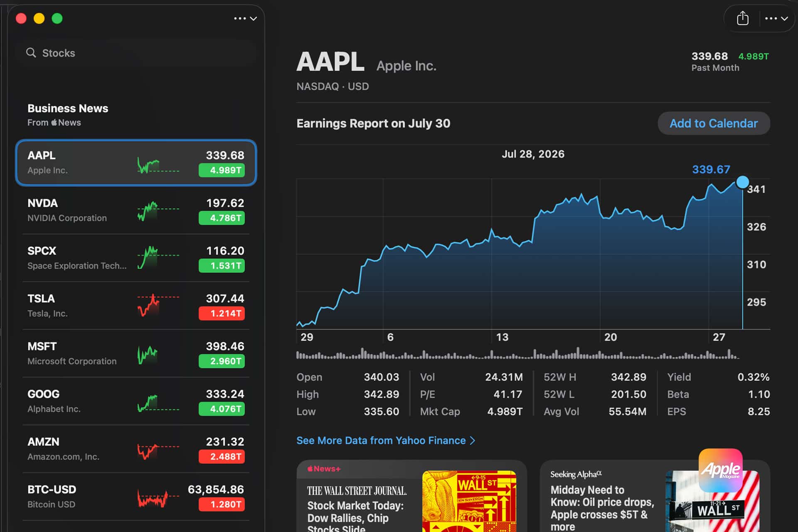Toggle the MSFT 2.960T green badge
This screenshot has height=532, width=798.
coord(222,361)
